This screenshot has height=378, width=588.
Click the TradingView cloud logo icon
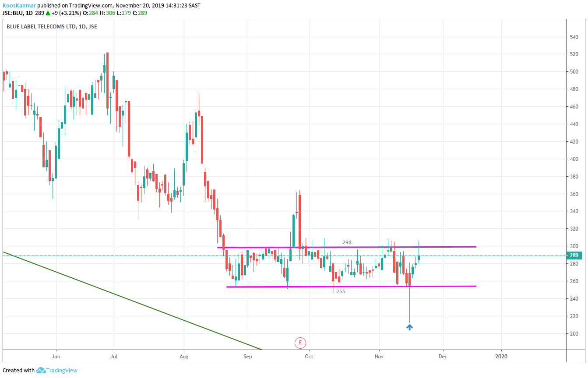coord(41,371)
